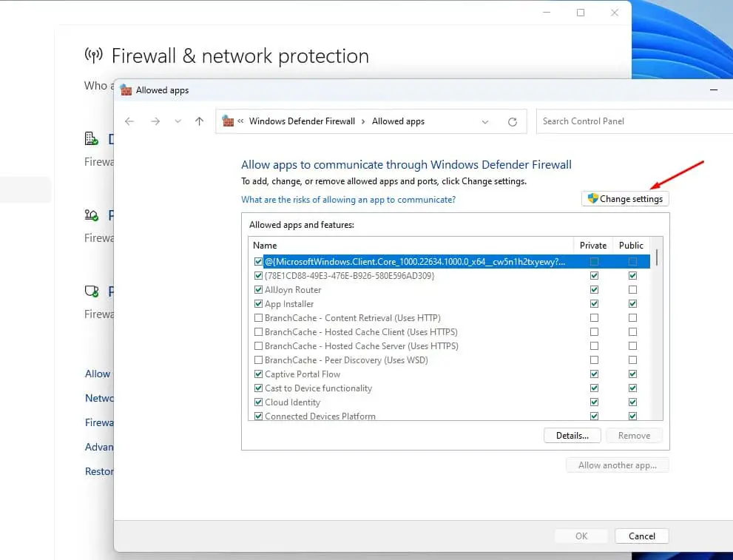
Task: Click the Allowed apps window title icon
Action: tap(126, 90)
